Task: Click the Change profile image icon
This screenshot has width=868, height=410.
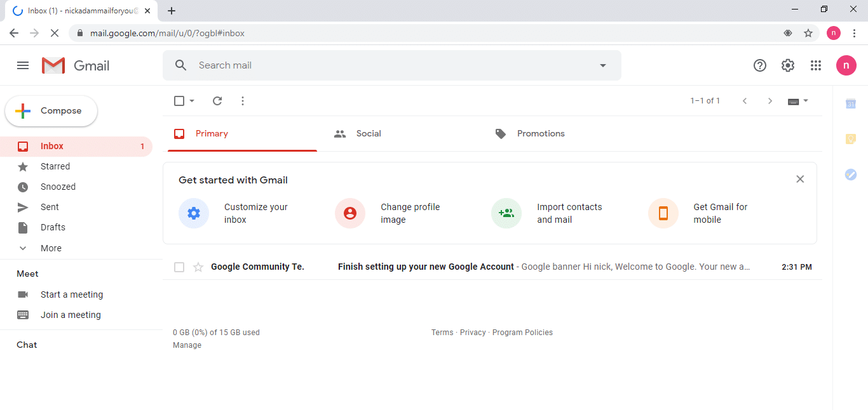Action: click(x=350, y=213)
